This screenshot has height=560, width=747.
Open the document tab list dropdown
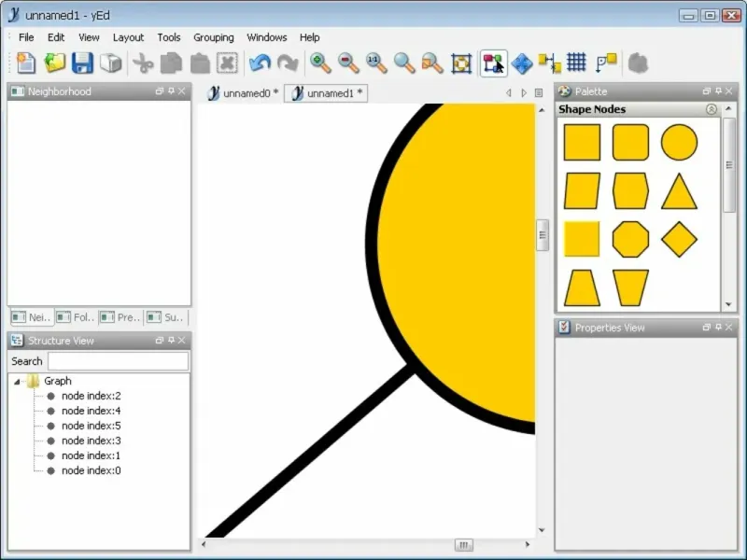(x=539, y=92)
